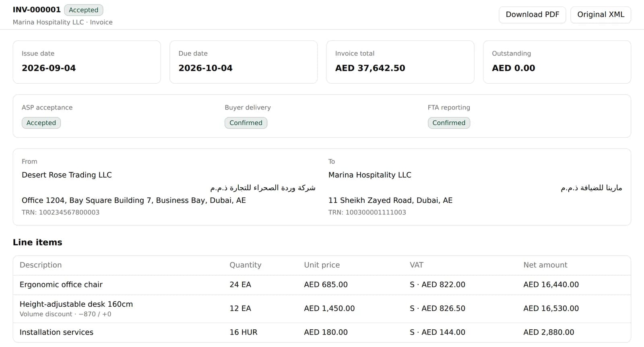Click the seller address in Business Bay
The image size is (644, 347).
coord(134,200)
